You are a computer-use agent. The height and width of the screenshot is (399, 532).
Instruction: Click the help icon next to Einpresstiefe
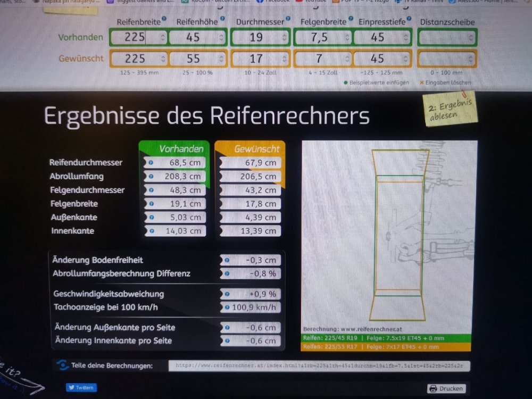tap(409, 19)
